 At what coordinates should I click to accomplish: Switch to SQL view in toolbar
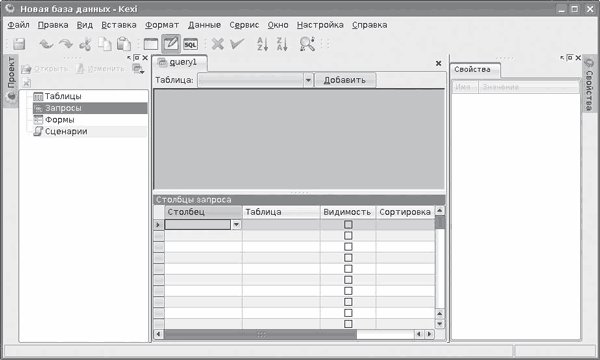coord(190,44)
